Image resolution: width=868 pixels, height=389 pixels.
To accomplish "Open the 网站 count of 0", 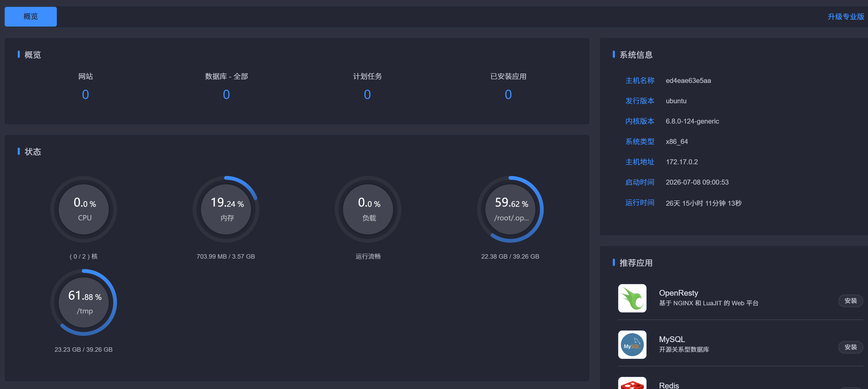I will click(x=85, y=95).
